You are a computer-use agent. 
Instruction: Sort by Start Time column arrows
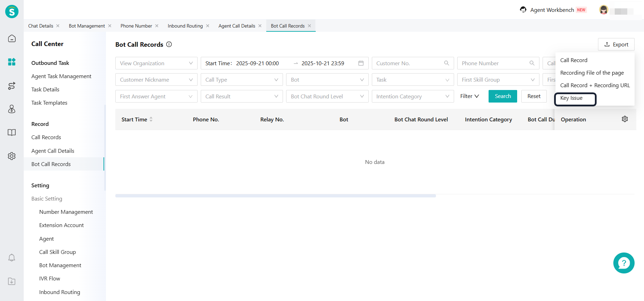(x=151, y=119)
